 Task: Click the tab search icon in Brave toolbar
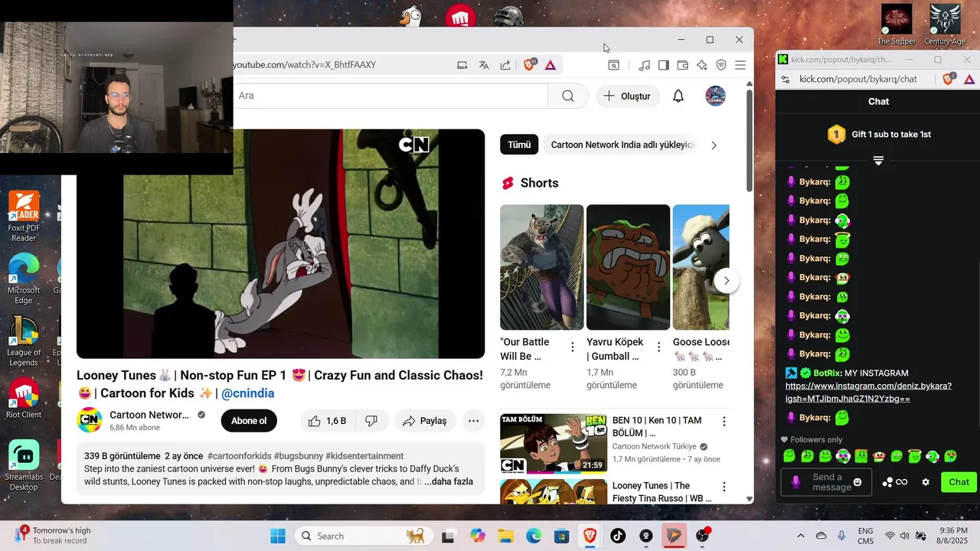click(614, 65)
